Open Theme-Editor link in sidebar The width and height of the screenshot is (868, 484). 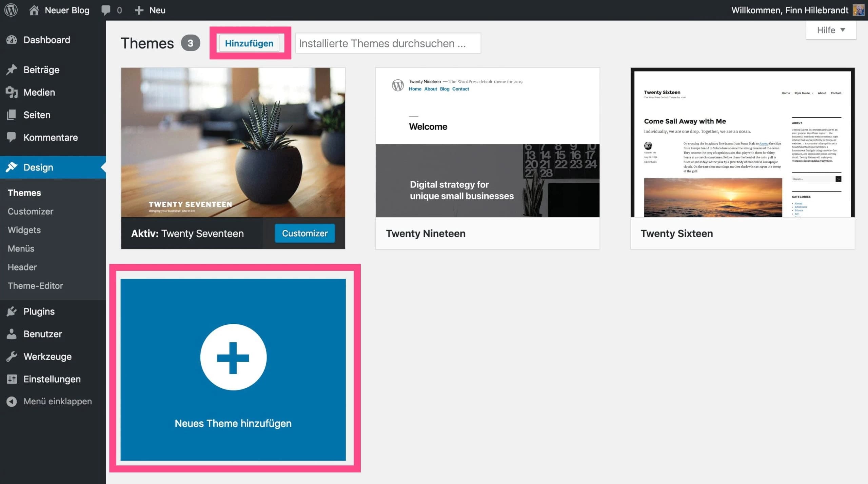coord(35,286)
